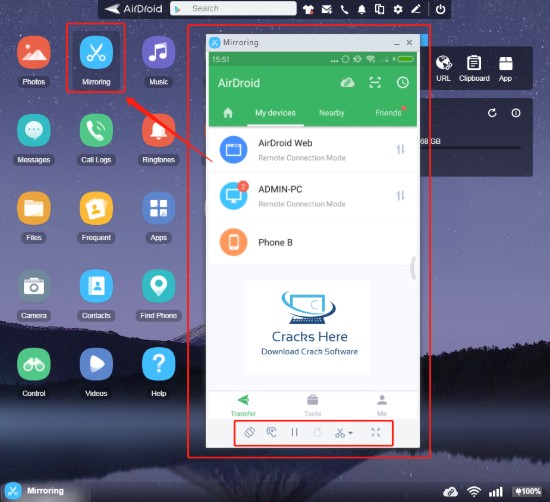Switch to the Nearby tab

tap(331, 113)
